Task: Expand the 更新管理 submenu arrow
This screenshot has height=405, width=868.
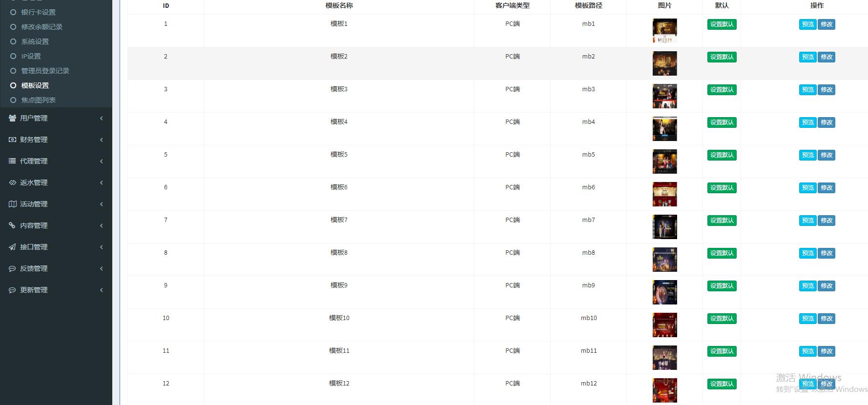Action: [101, 290]
